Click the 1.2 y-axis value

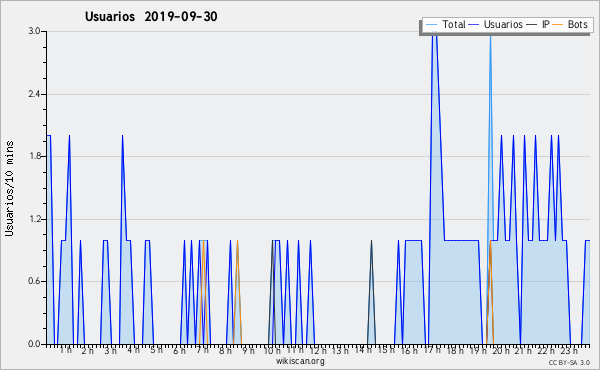(x=34, y=219)
